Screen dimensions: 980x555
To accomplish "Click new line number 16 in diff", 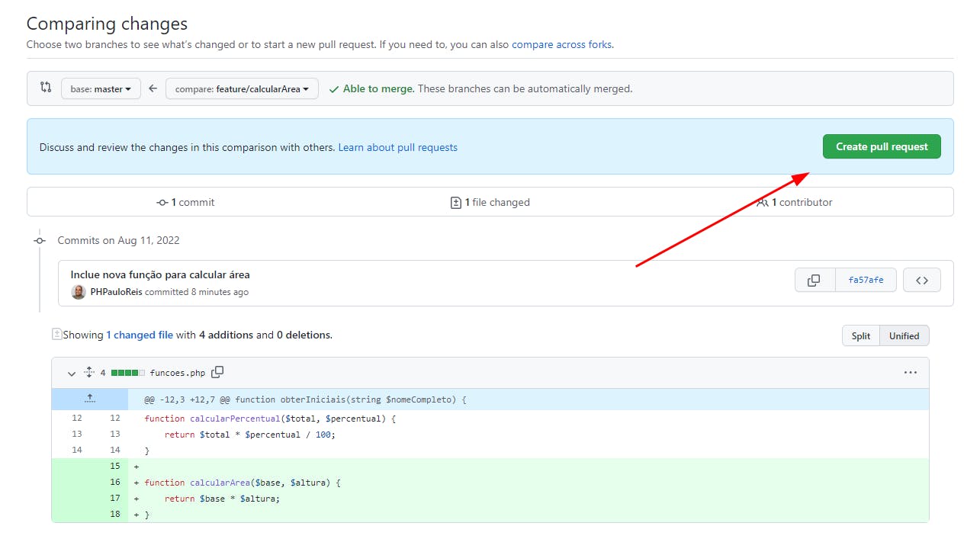I will point(115,482).
